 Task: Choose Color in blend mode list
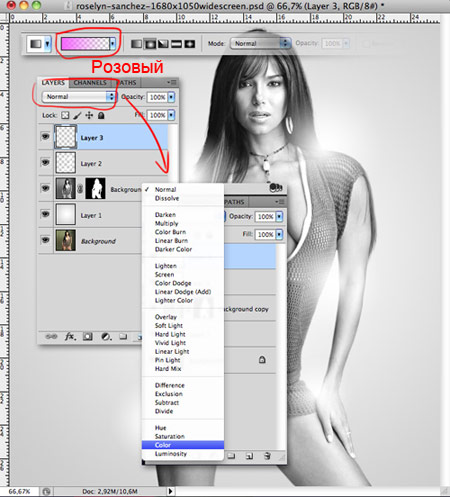coord(183,445)
